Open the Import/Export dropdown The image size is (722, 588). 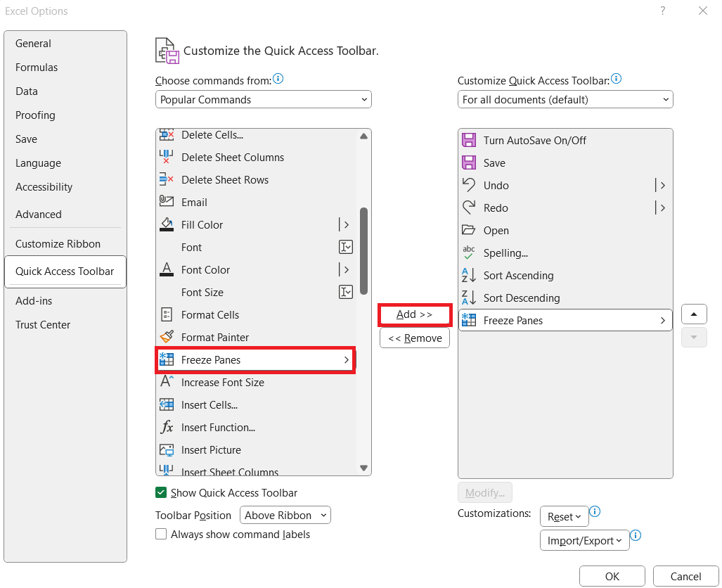coord(584,541)
